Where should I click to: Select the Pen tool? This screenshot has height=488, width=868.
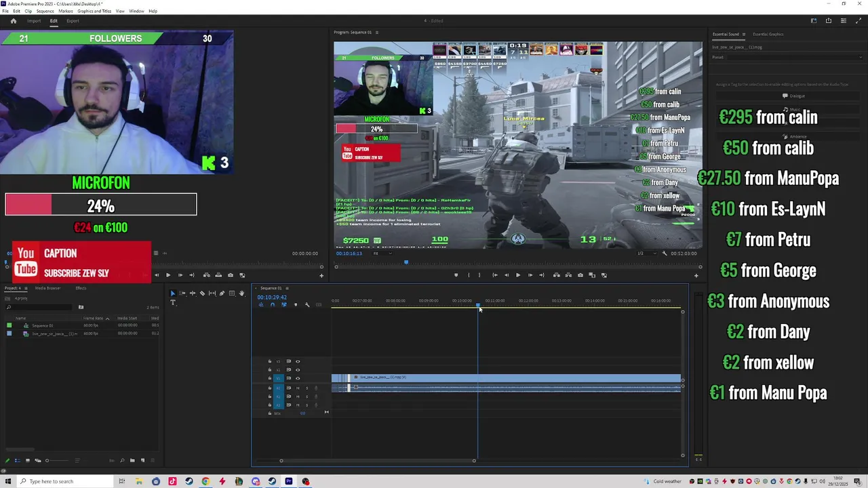222,293
